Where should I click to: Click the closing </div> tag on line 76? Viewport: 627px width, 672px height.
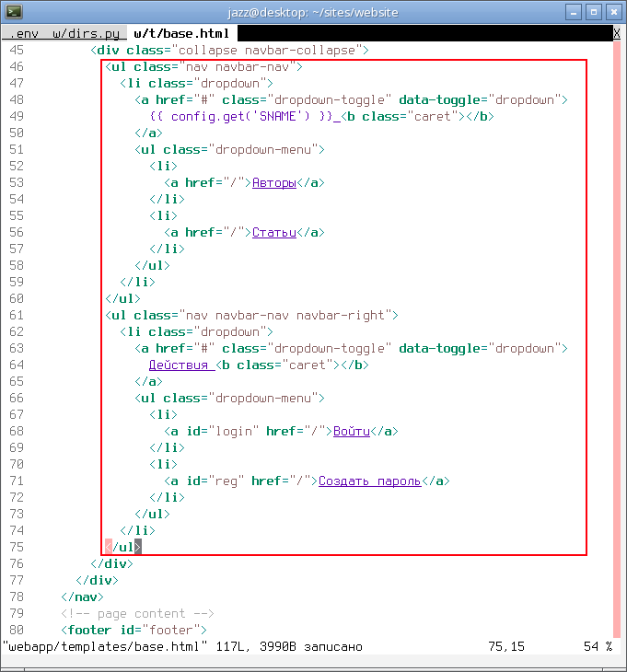[x=111, y=564]
